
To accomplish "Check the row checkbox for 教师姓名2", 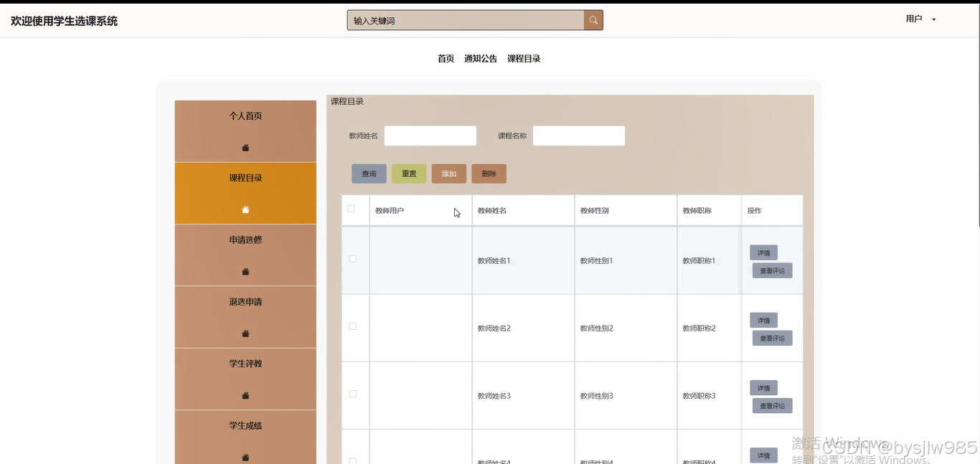I will [352, 326].
